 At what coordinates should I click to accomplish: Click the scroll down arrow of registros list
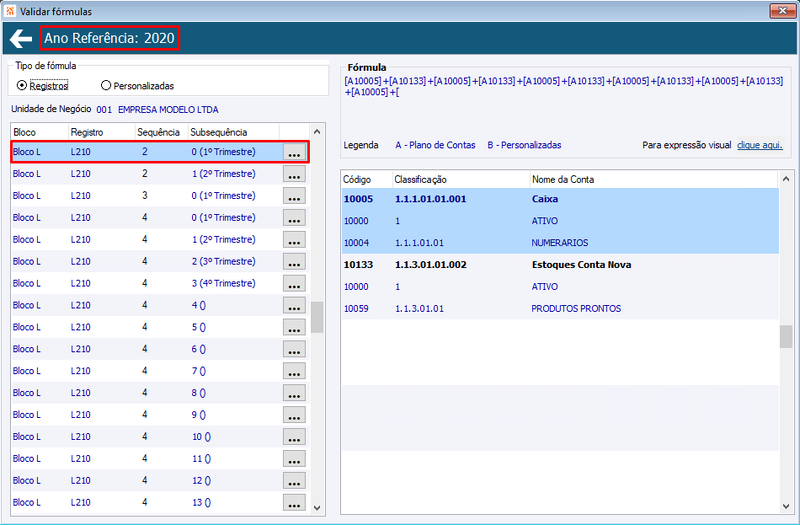coord(317,508)
